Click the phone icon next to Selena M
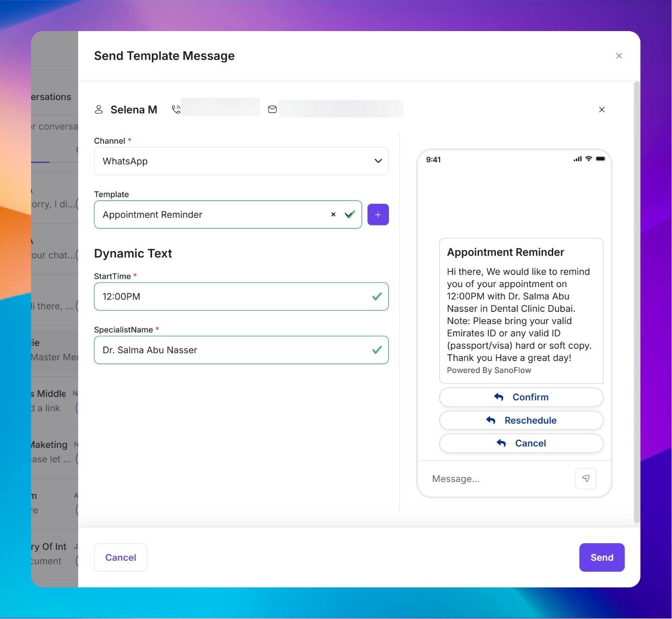The width and height of the screenshot is (672, 619). click(x=176, y=109)
